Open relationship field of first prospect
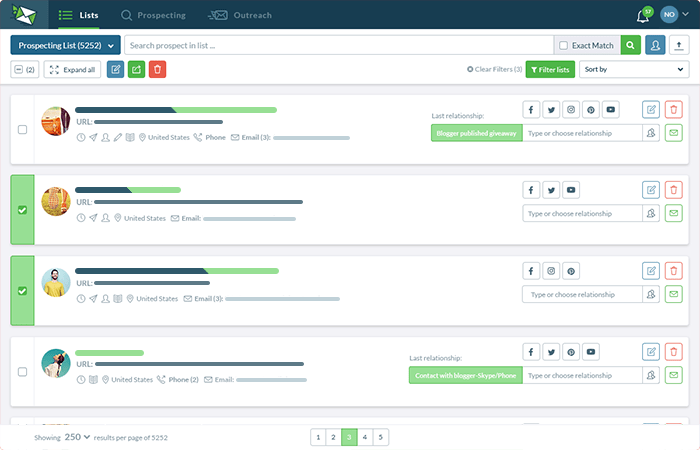Image resolution: width=700 pixels, height=450 pixels. coord(582,133)
